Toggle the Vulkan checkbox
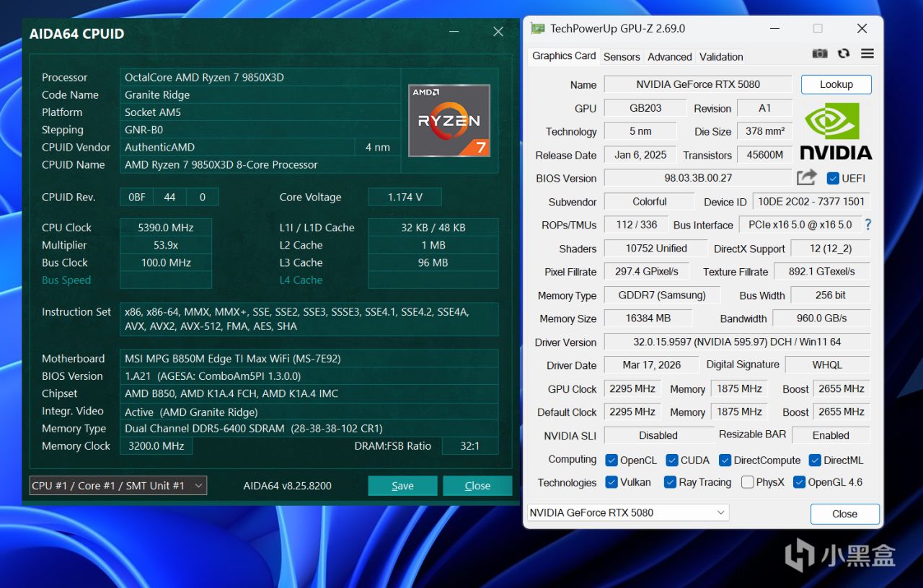 (611, 482)
